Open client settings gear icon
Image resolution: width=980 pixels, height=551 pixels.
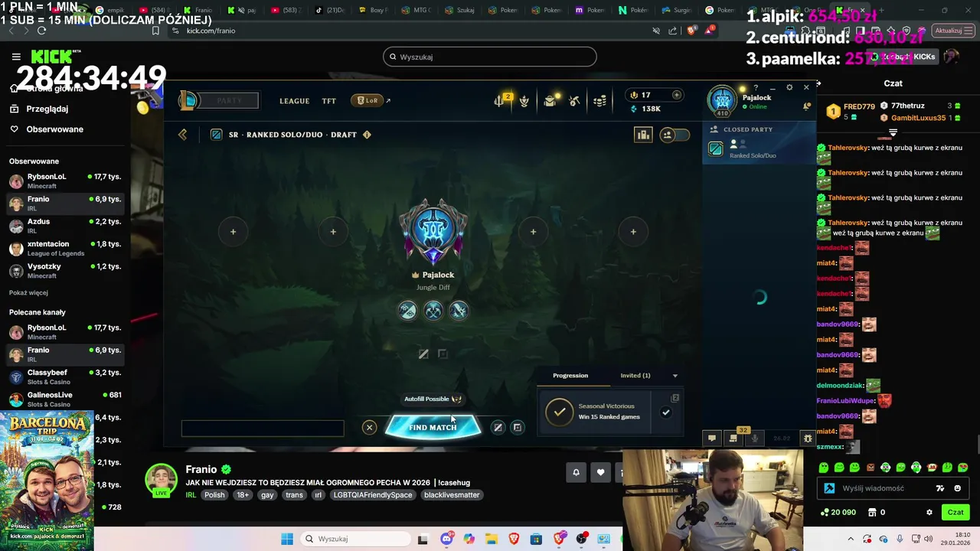click(x=789, y=87)
